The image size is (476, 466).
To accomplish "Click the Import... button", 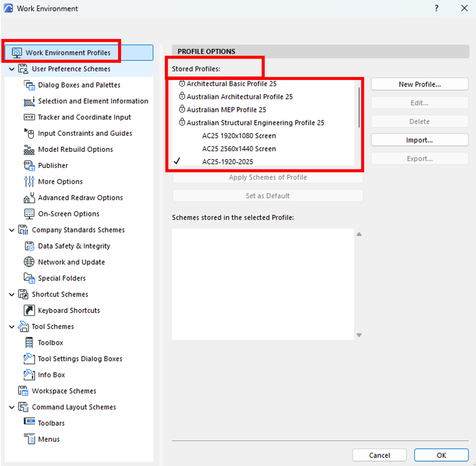I will (419, 140).
